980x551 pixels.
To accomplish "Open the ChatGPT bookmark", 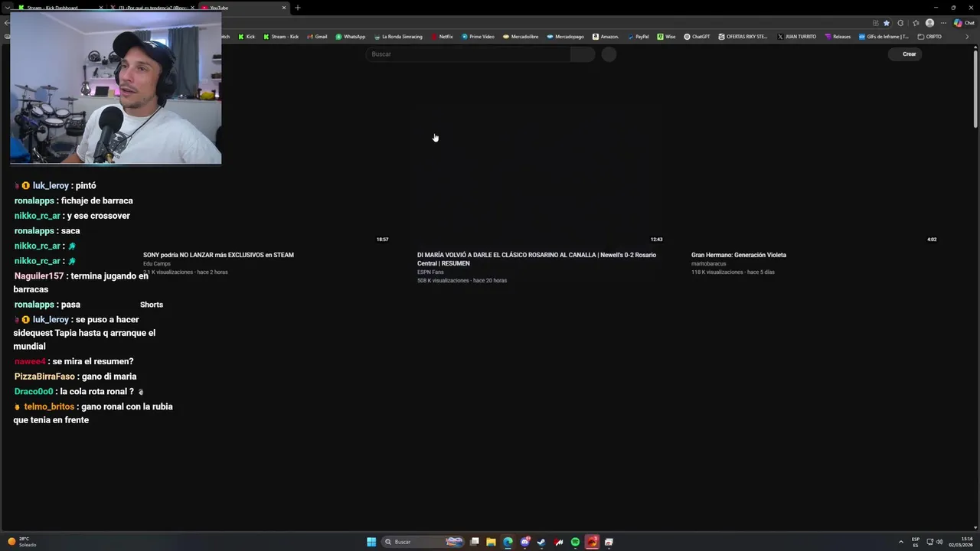I will pyautogui.click(x=697, y=37).
